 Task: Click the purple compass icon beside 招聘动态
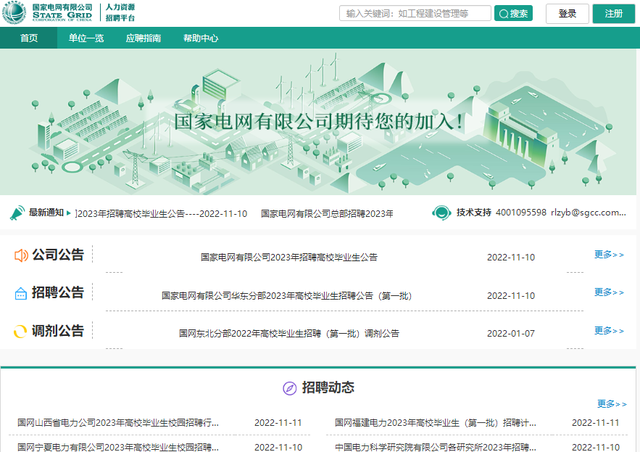[290, 388]
